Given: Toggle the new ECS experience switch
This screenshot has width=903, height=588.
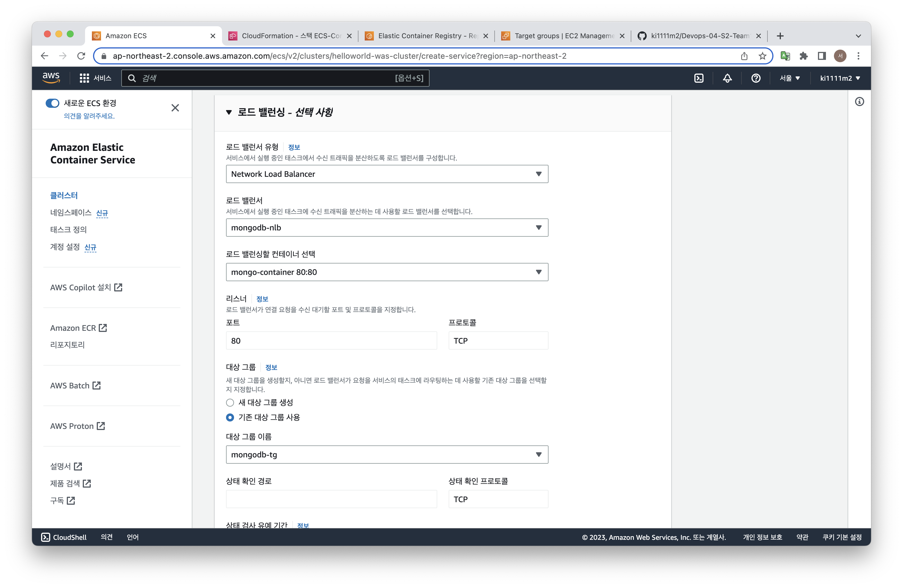Looking at the screenshot, I should click(52, 103).
